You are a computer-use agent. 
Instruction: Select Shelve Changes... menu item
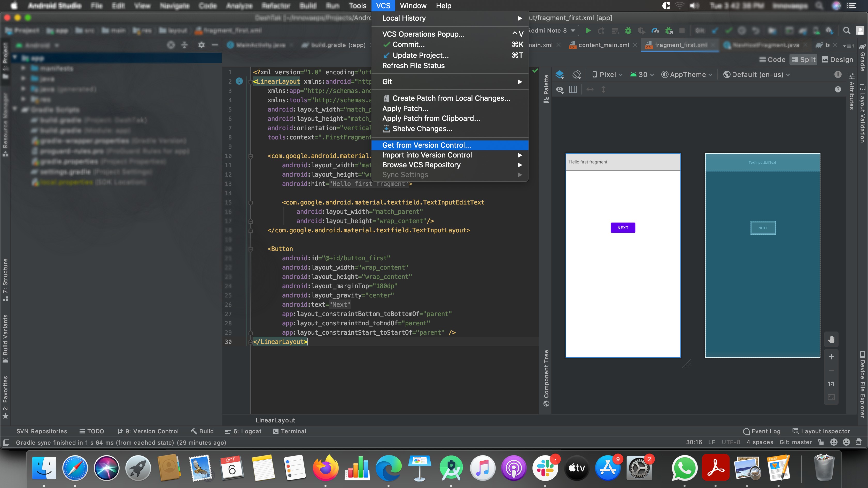point(450,129)
